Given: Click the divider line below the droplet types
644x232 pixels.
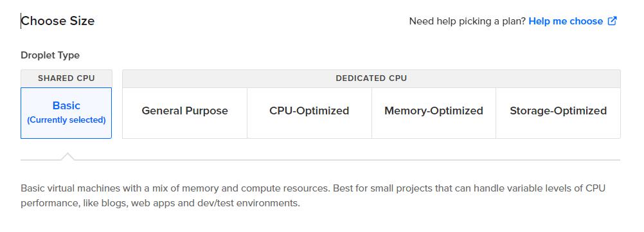Looking at the screenshot, I should pos(320,160).
